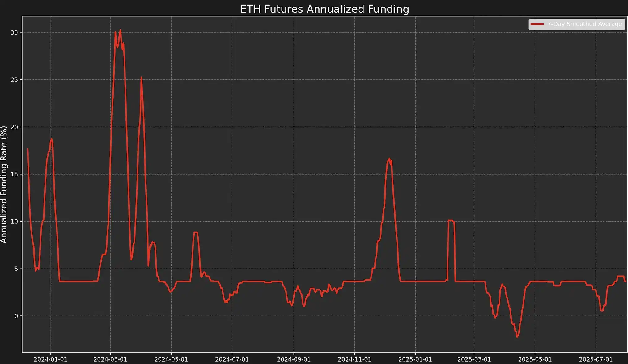The image size is (628, 364).
Task: Click the 7-Day Smoothed Average legend label
Action: (584, 24)
